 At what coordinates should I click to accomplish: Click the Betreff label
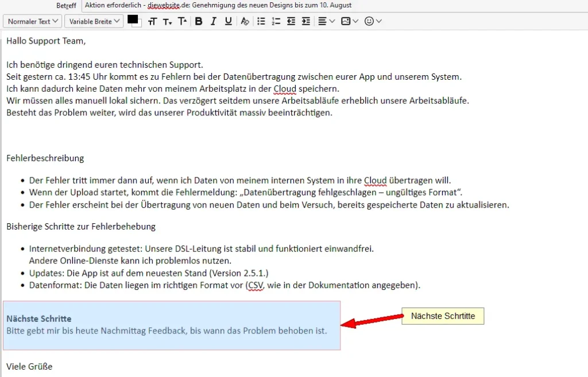click(x=66, y=5)
